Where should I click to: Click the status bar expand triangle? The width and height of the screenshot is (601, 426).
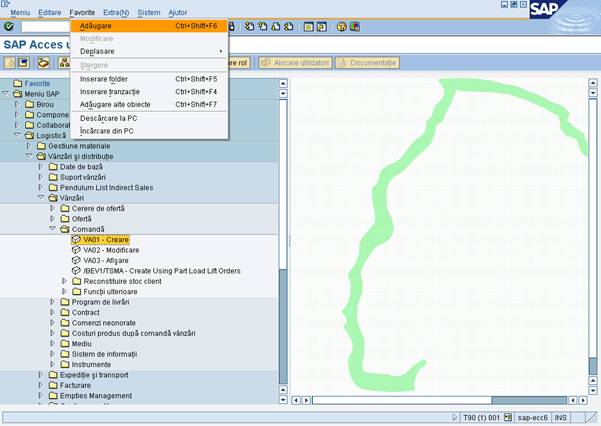tap(455, 417)
